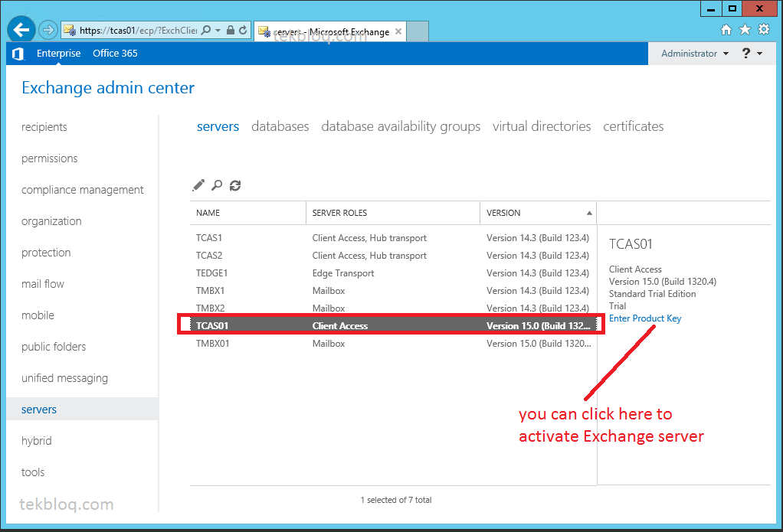Viewport: 783px width, 532px height.
Task: Sort the list by VERSION column
Action: pyautogui.click(x=539, y=213)
